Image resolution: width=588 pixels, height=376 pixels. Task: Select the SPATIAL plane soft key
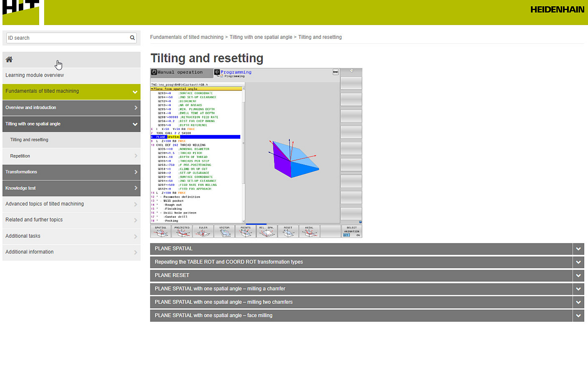pos(161,231)
